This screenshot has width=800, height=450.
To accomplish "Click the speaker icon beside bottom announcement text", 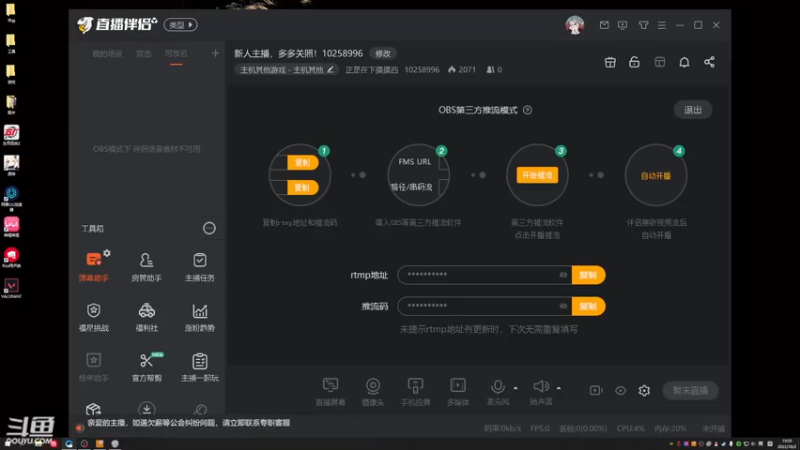I will 79,428.
